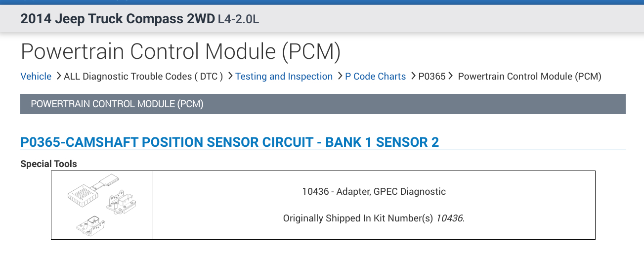Open the P Code Charts link

[375, 77]
